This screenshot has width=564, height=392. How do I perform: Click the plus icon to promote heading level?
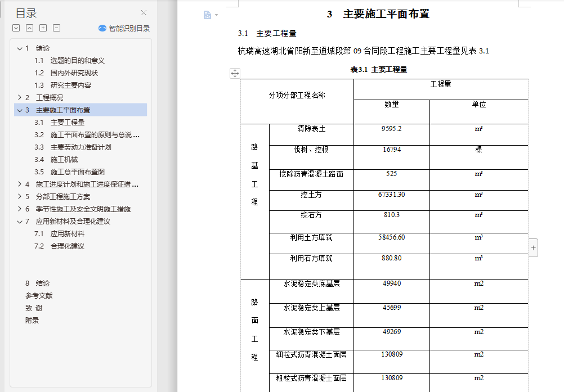pos(43,28)
